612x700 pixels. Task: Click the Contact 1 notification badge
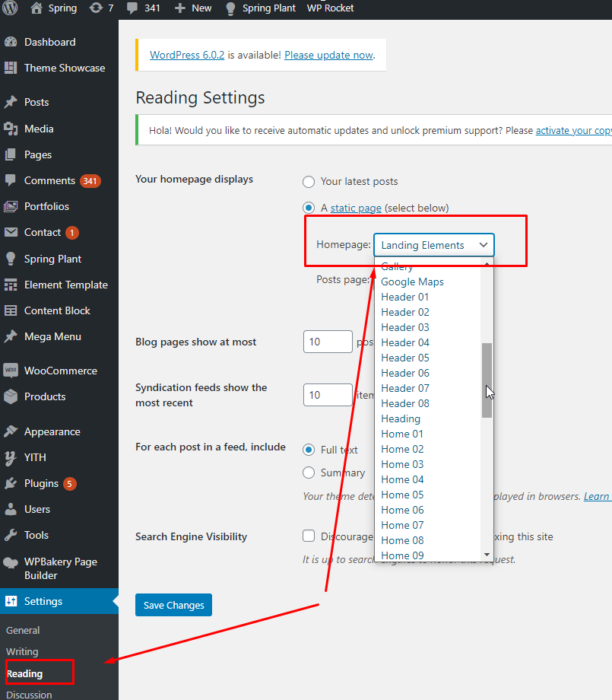click(71, 233)
